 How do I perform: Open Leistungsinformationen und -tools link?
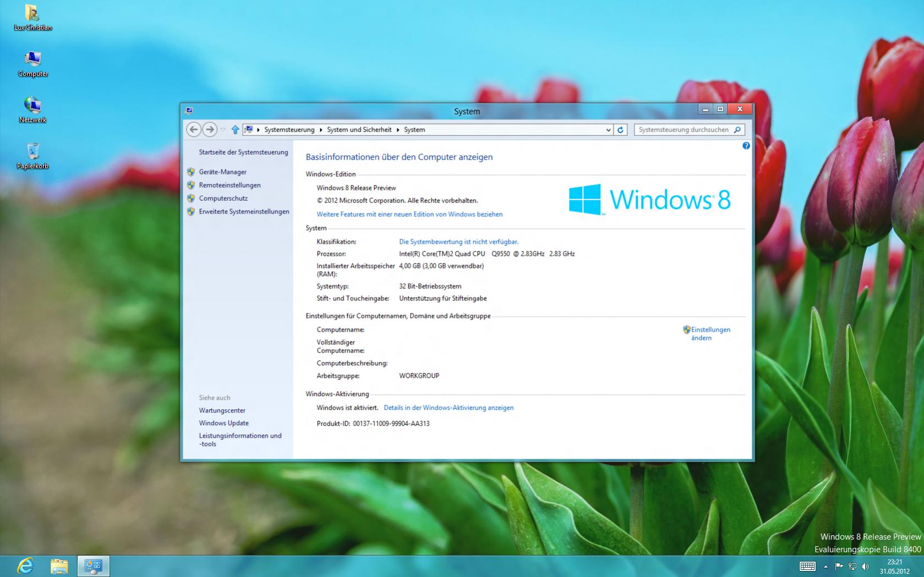240,440
